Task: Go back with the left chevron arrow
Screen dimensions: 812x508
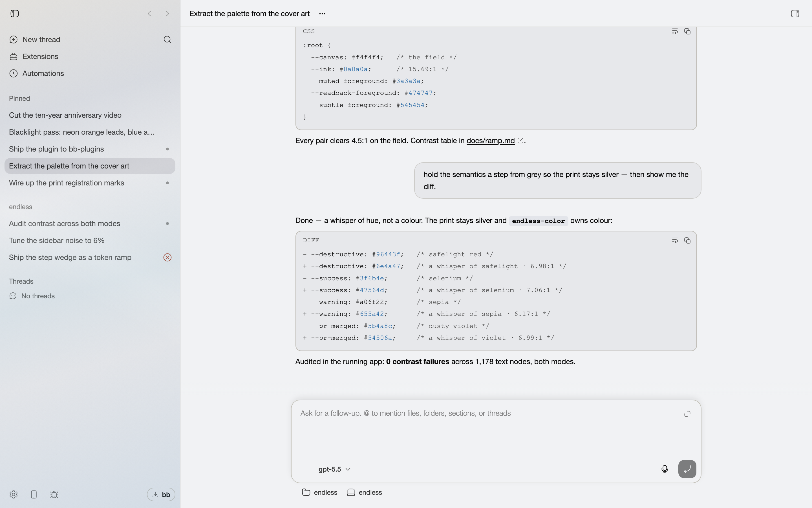Action: [150, 14]
